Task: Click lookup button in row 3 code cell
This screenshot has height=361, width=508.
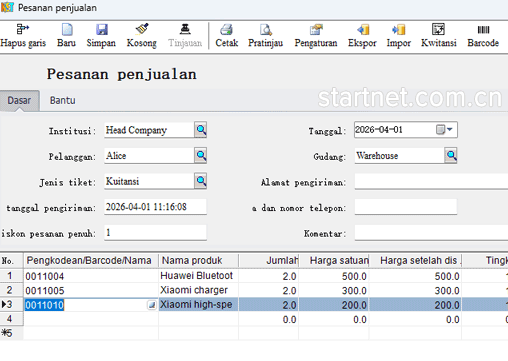Action: coord(152,305)
